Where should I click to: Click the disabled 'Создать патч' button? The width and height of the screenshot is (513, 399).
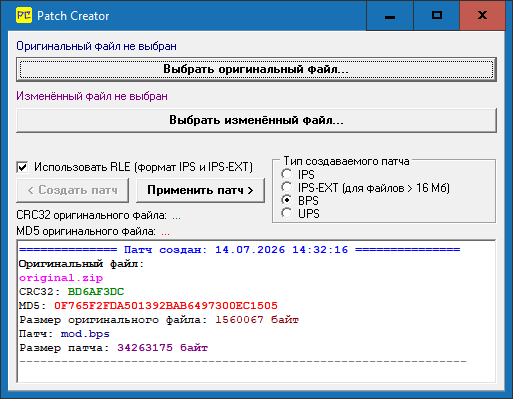[x=72, y=190]
